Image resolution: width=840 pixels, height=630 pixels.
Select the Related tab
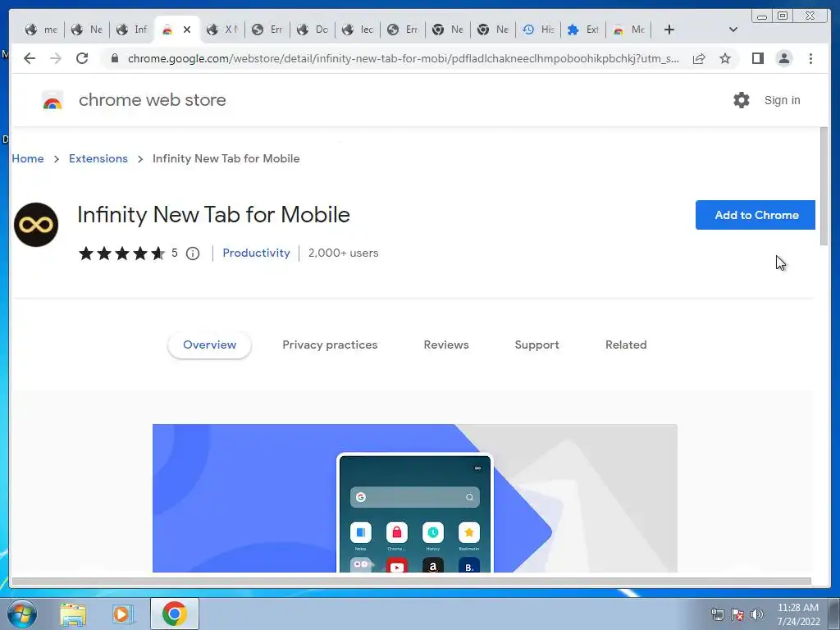coord(626,345)
